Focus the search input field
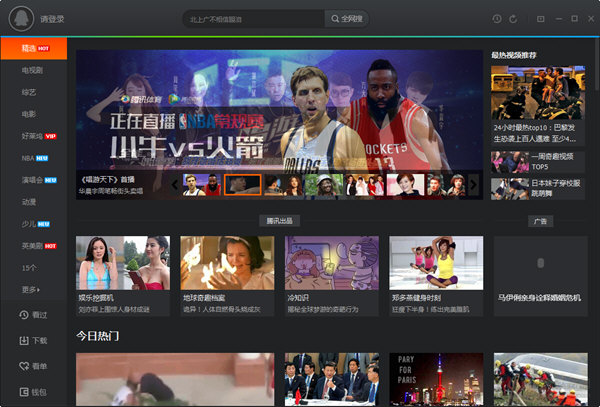 tap(254, 19)
